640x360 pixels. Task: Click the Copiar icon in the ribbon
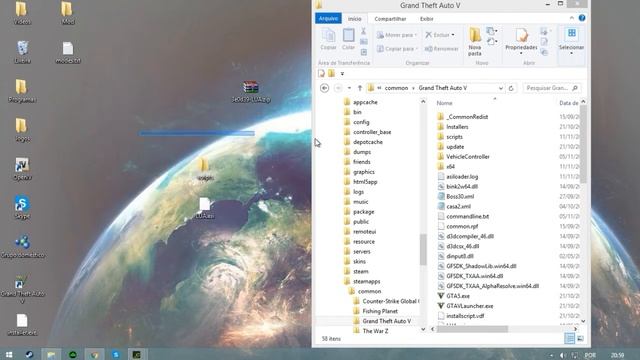tap(328, 39)
